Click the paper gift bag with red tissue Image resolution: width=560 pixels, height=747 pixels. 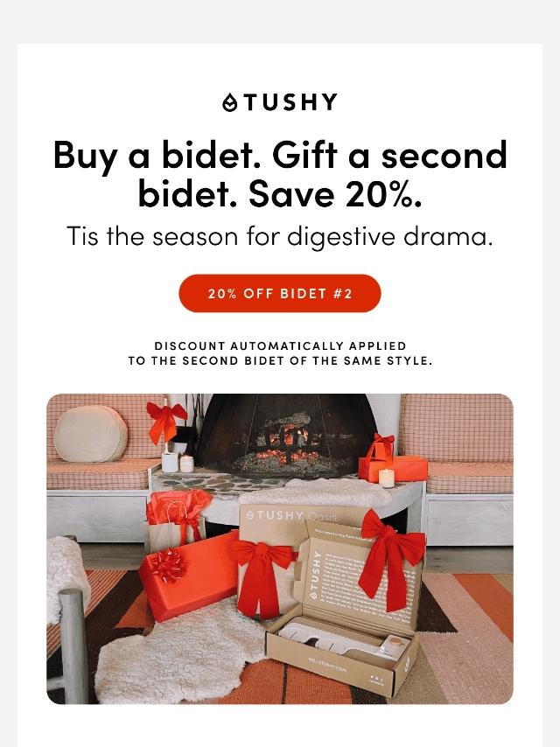[x=178, y=520]
